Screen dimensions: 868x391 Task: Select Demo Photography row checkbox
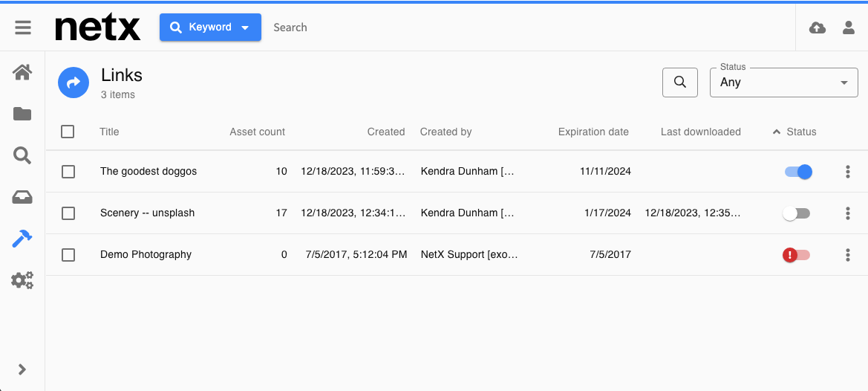click(68, 255)
